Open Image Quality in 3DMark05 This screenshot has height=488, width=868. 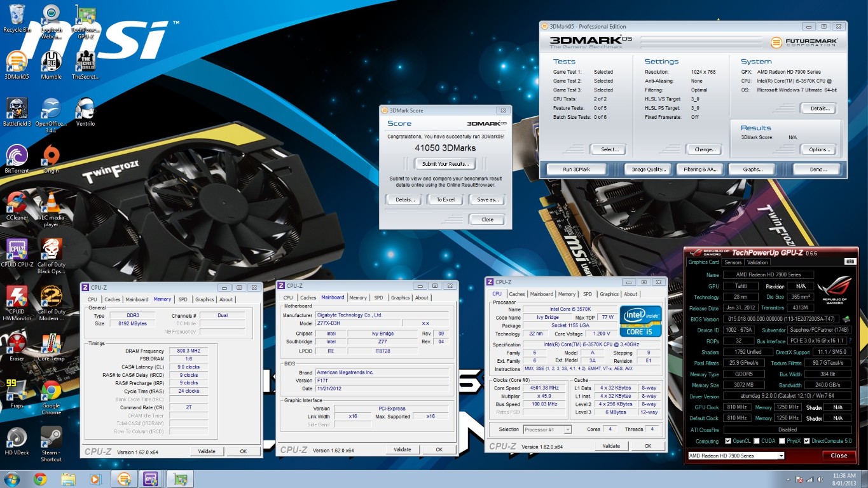[x=648, y=170]
